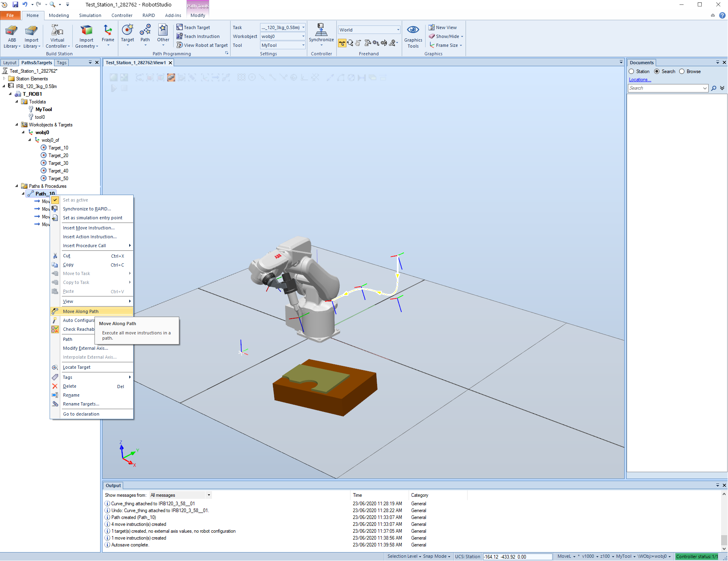
Task: Choose the Search radio option
Action: point(657,71)
